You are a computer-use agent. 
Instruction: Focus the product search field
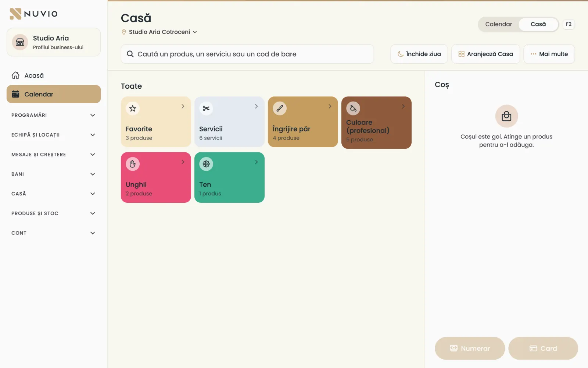(247, 54)
